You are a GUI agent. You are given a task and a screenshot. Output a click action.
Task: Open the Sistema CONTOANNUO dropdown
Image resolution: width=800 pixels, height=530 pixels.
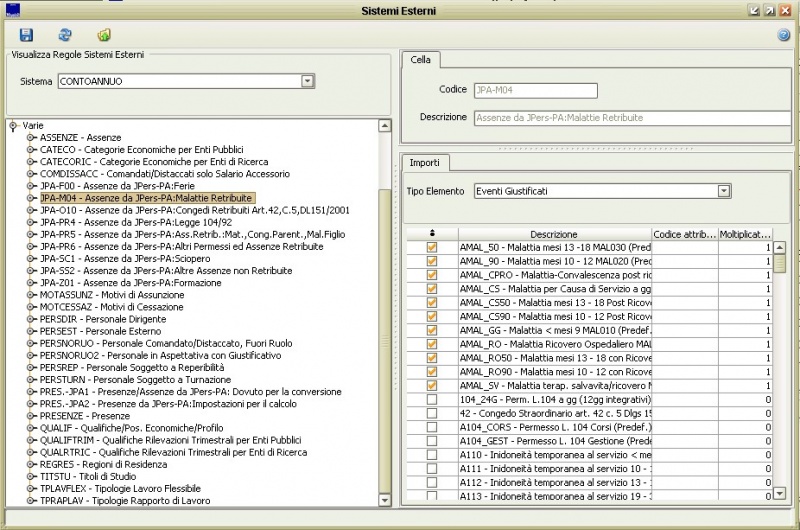point(307,81)
